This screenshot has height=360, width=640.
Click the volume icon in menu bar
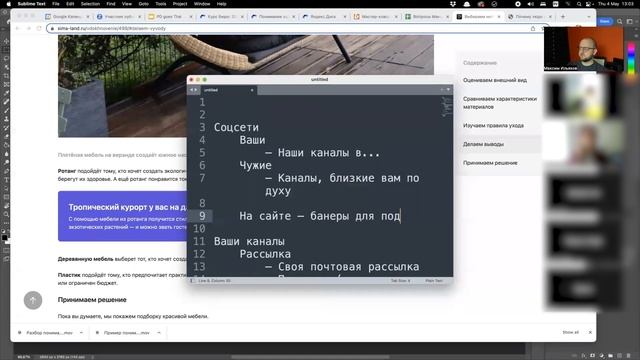coord(530,4)
